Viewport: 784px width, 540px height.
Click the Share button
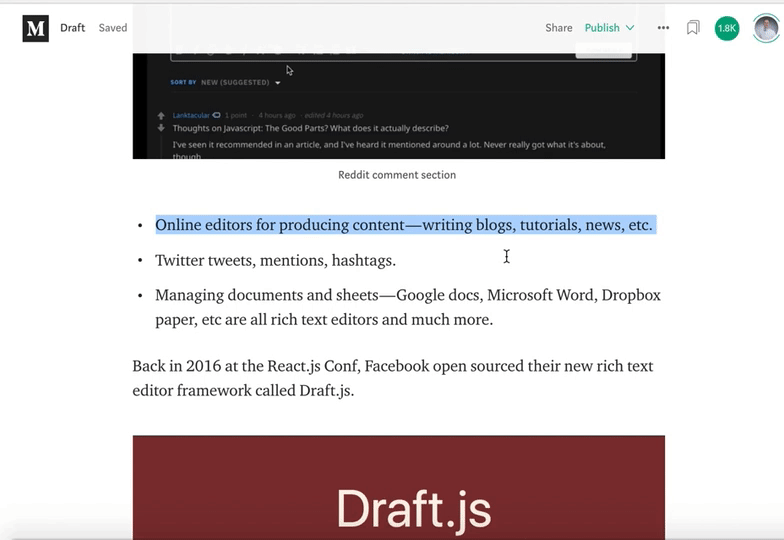558,28
